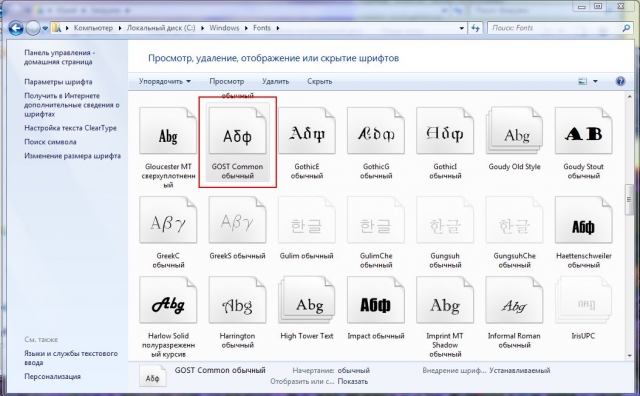Screen dimensions: 640x396
Task: Select the GreekC font icon
Action: point(168,220)
